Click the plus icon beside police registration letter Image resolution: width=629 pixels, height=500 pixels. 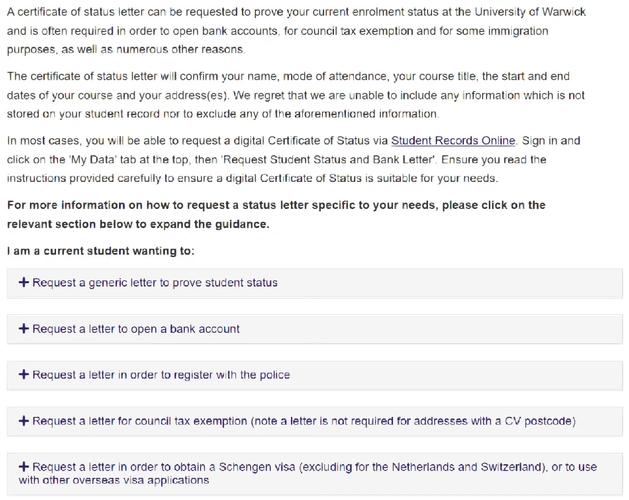(x=24, y=375)
